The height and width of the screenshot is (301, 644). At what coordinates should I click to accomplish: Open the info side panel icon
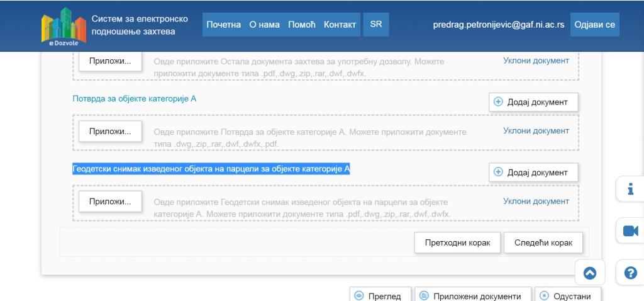pyautogui.click(x=630, y=188)
